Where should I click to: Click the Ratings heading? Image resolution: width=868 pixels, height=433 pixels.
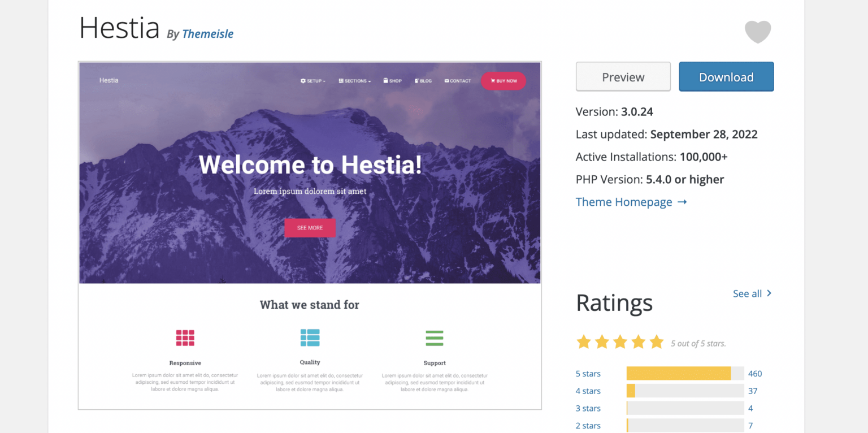pyautogui.click(x=614, y=303)
